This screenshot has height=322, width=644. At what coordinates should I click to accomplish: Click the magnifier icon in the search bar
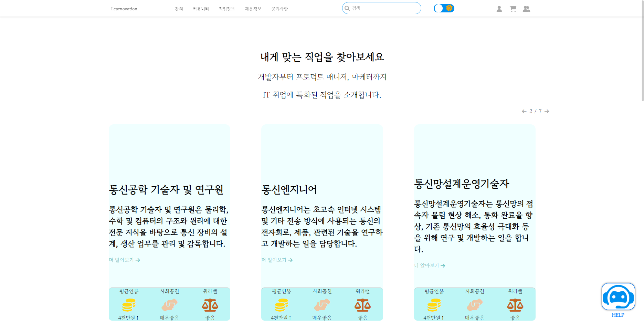tap(347, 8)
